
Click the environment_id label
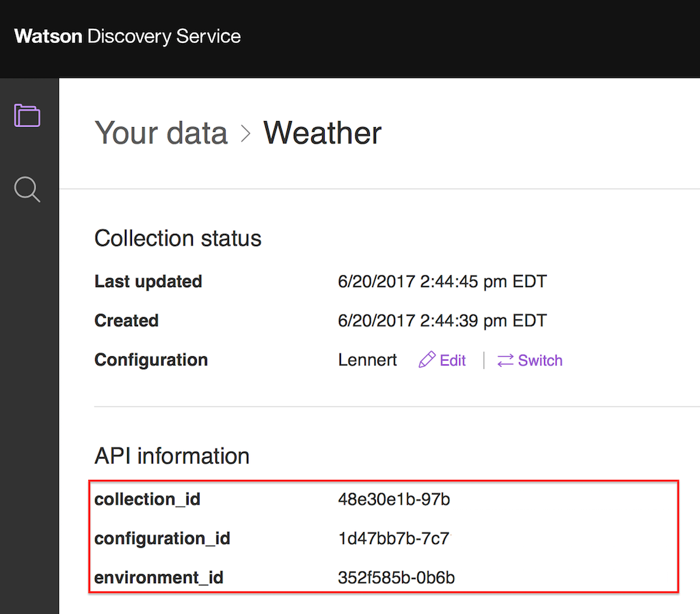159,578
